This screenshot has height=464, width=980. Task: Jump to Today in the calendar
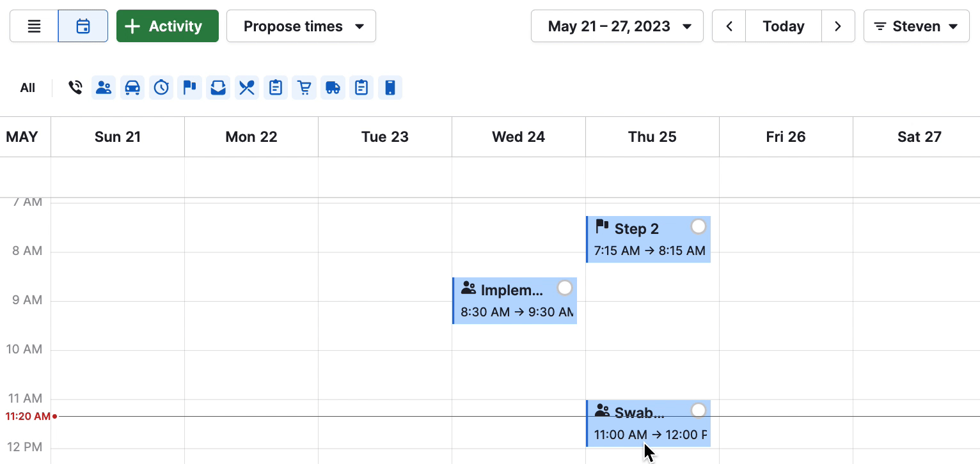(x=784, y=26)
